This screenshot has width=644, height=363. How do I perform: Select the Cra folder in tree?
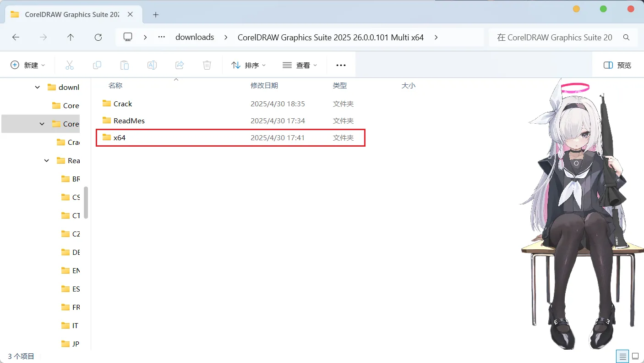pyautogui.click(x=68, y=142)
